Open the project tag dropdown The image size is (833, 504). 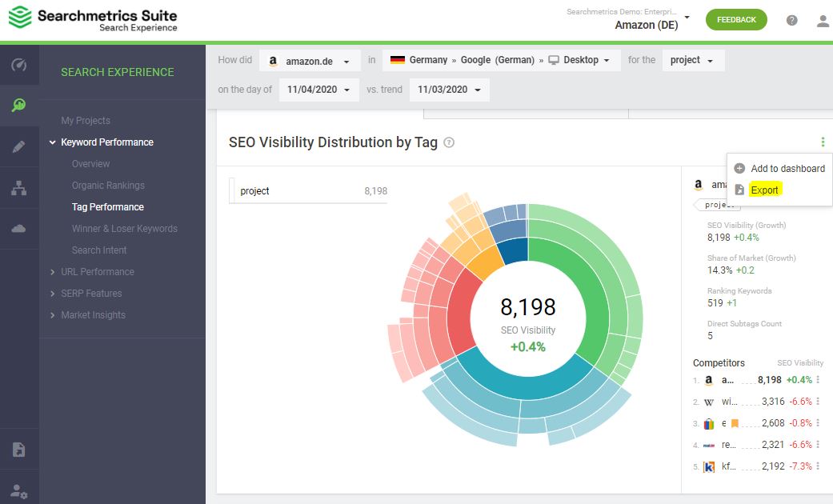coord(693,60)
